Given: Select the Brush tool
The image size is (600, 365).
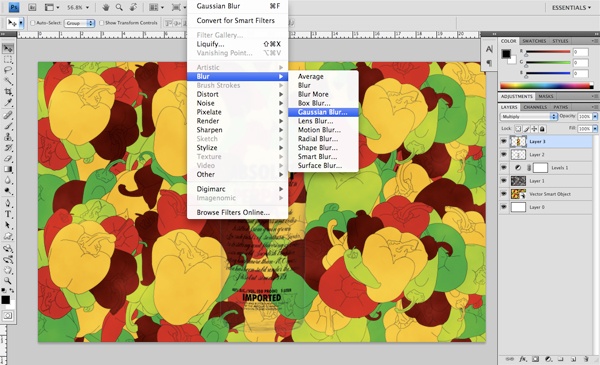Looking at the screenshot, I should click(8, 126).
